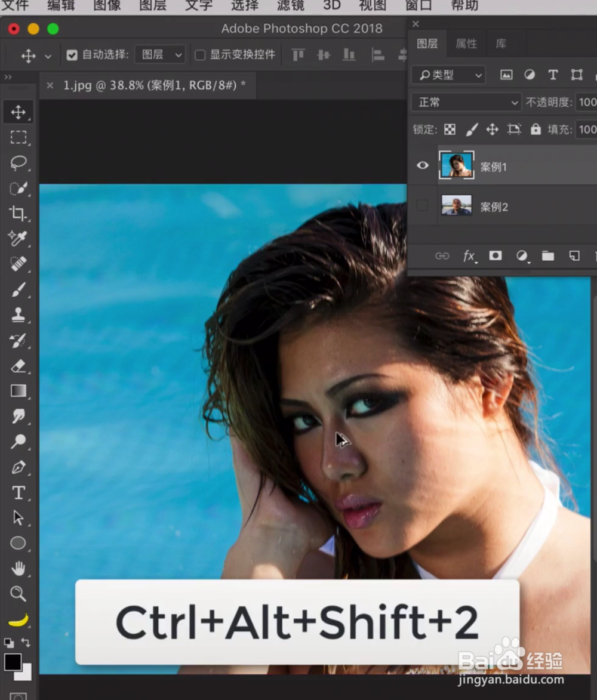Select the Eyedropper tool
Image resolution: width=597 pixels, height=700 pixels.
coord(19,238)
